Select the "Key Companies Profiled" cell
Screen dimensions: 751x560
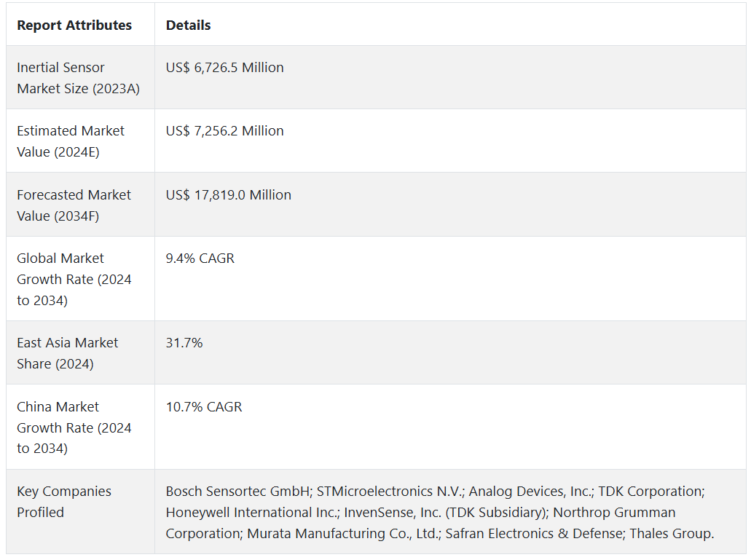[64, 502]
